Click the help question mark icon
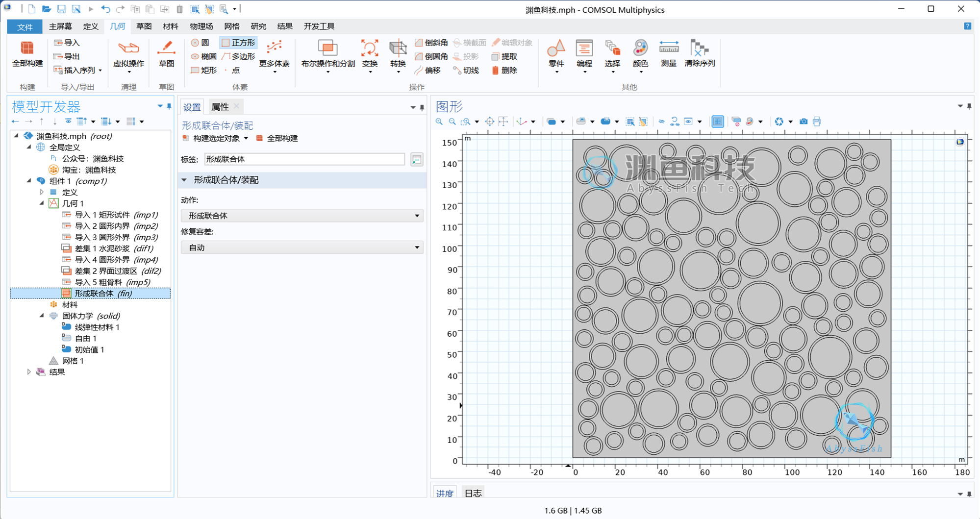The width and height of the screenshot is (980, 519). [967, 26]
